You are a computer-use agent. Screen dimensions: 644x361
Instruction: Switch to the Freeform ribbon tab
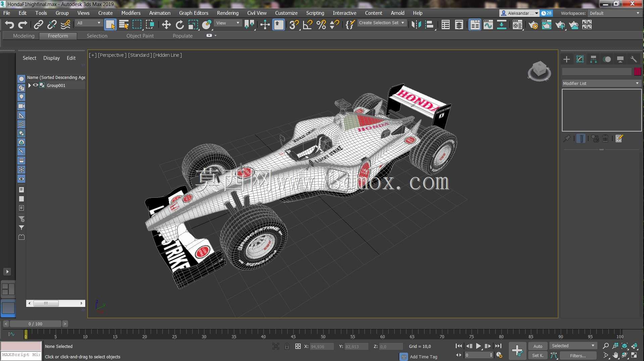[x=58, y=36]
